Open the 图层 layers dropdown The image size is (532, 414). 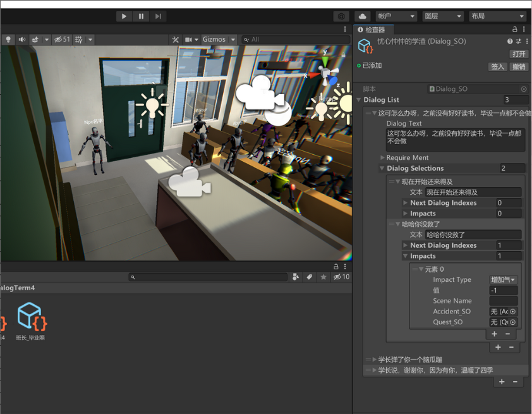tap(442, 16)
